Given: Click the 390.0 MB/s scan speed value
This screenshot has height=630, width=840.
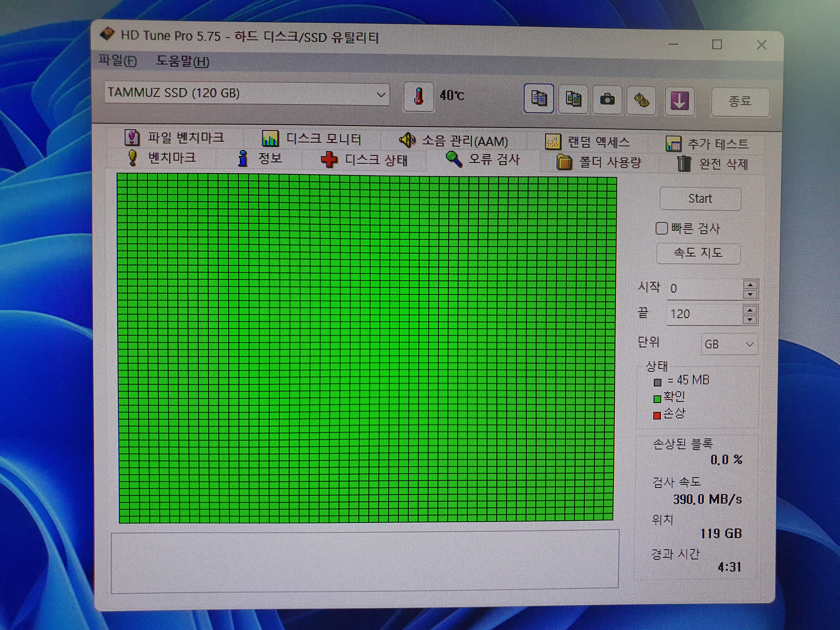Looking at the screenshot, I should pyautogui.click(x=707, y=499).
